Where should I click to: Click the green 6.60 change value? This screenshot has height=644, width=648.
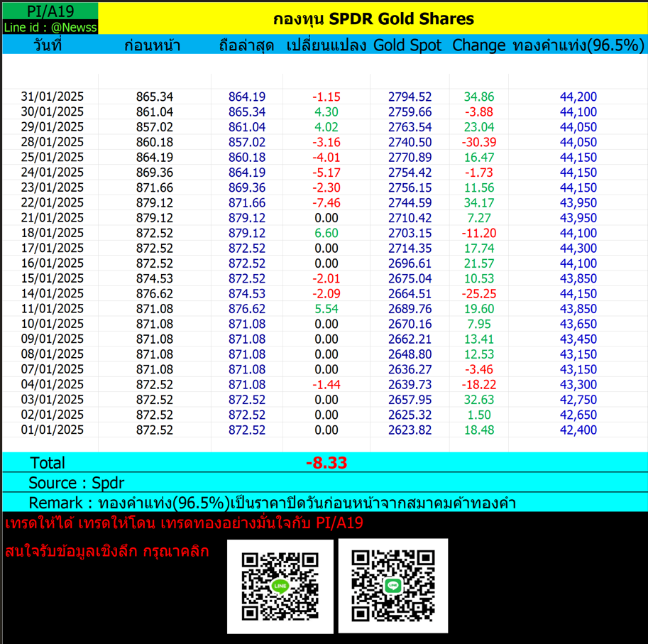tap(326, 233)
